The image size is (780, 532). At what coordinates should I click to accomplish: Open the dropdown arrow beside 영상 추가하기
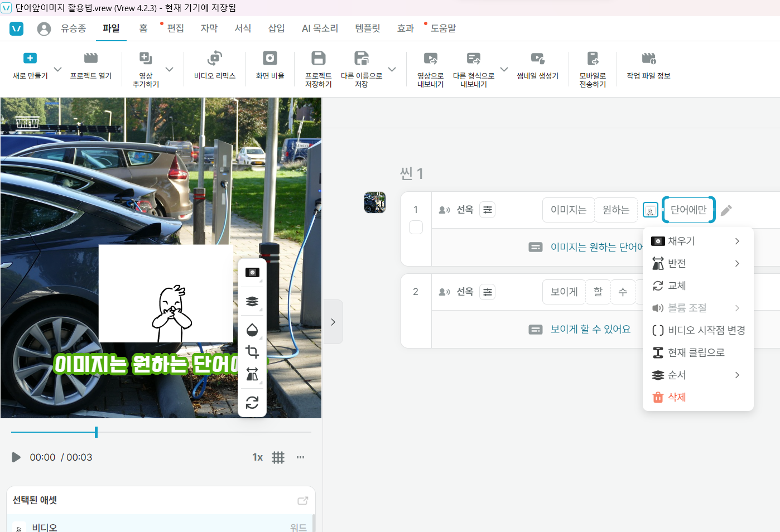pos(170,69)
